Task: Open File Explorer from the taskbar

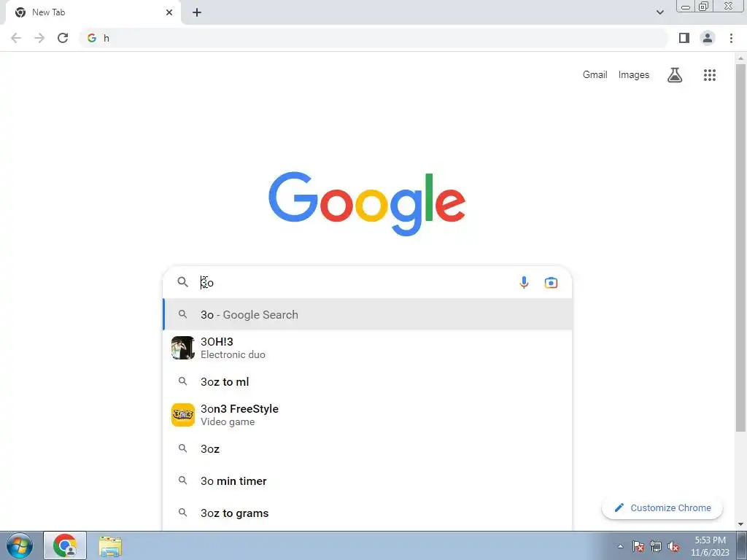Action: pos(111,546)
